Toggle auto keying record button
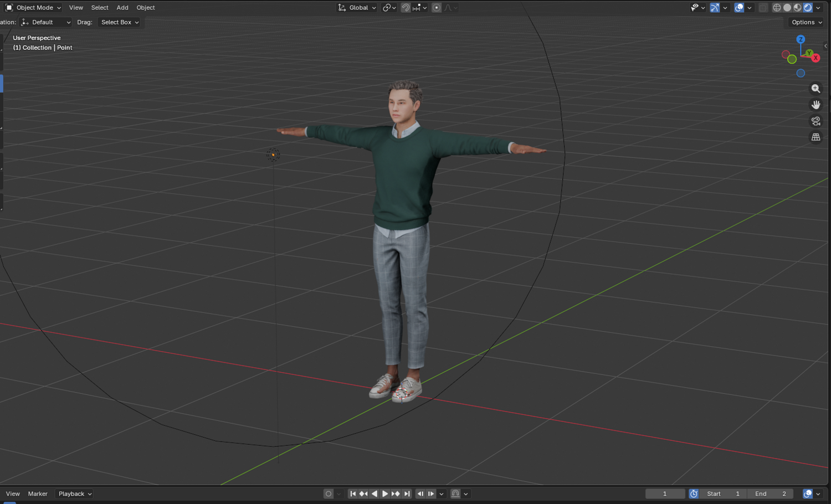 [329, 493]
